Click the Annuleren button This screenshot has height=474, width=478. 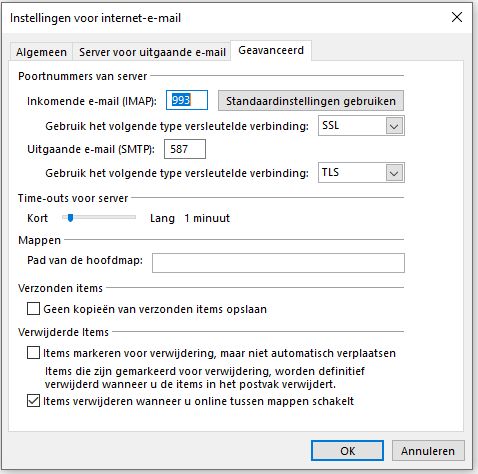(x=428, y=451)
